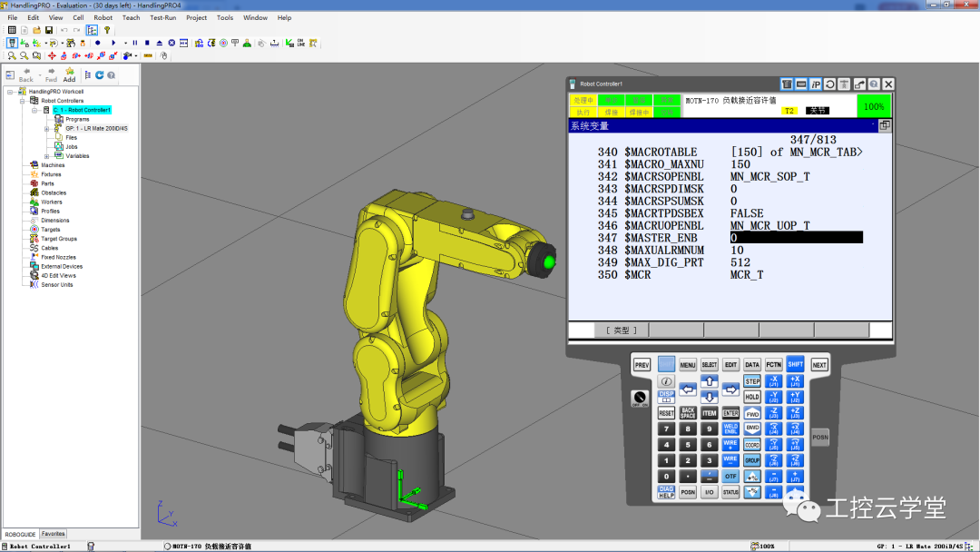
Task: Open the Cell menu
Action: click(78, 17)
